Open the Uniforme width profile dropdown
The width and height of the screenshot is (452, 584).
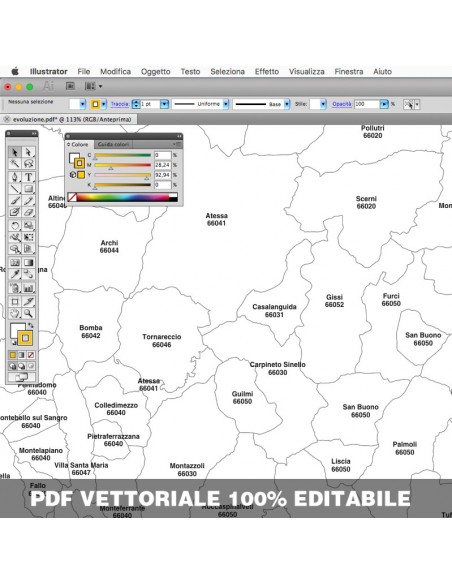coord(226,104)
